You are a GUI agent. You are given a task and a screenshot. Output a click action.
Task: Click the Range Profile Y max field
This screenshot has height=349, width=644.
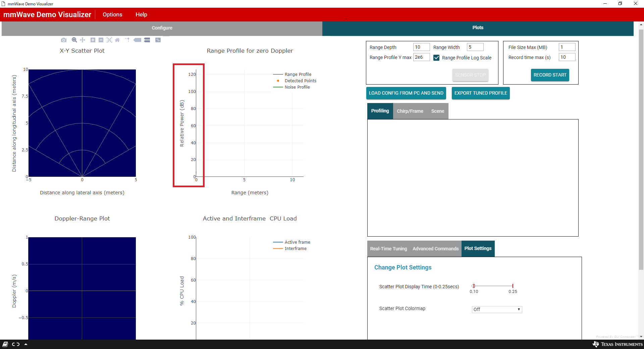click(x=422, y=57)
